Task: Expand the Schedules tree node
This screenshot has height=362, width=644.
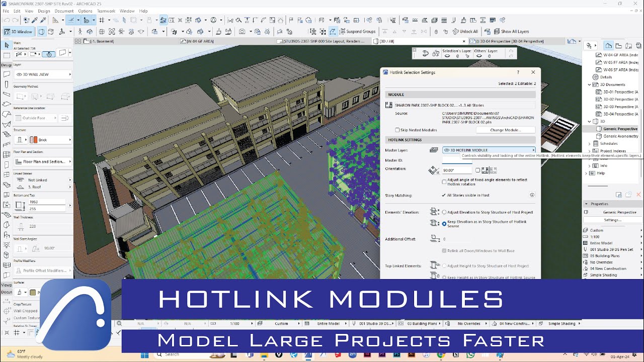Action: 590,143
